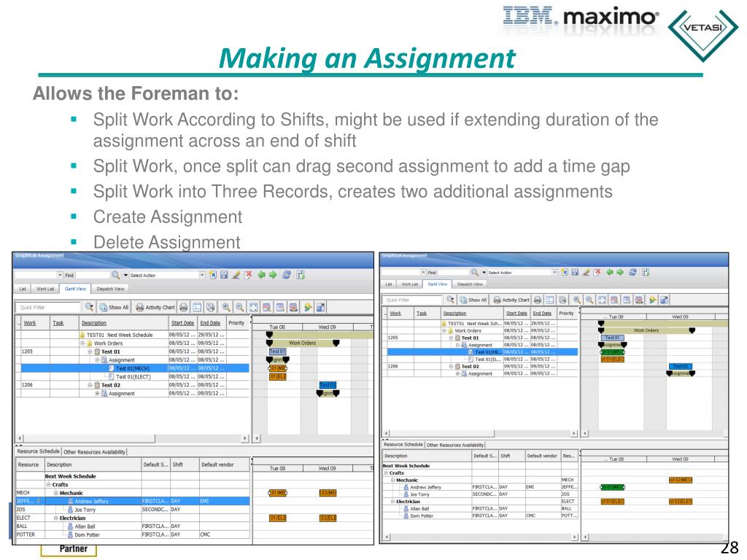747x560 pixels.
Task: Click the table layout icon in left window toolbar
Action: coord(197,307)
